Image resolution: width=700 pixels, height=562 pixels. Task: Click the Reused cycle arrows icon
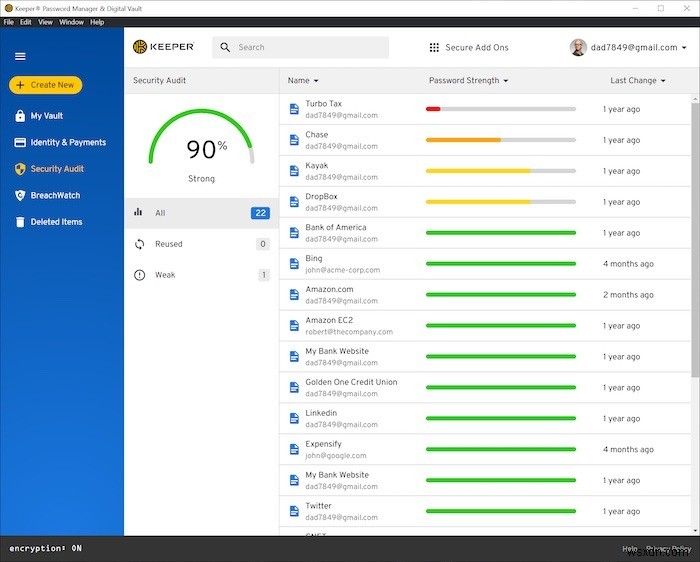pos(140,244)
